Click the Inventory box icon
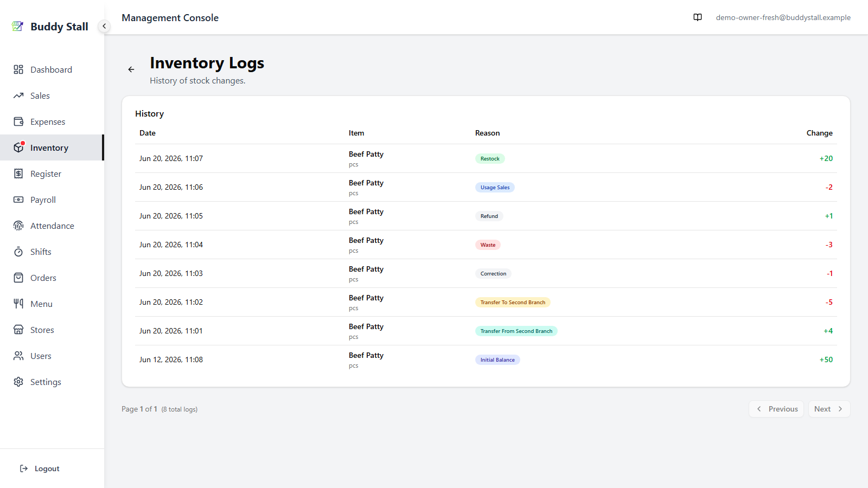 click(18, 147)
